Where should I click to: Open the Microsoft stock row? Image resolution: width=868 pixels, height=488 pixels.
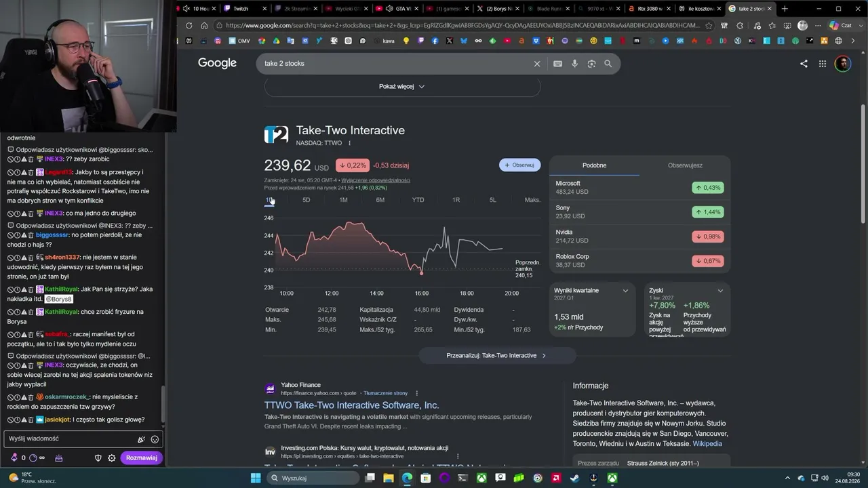639,188
